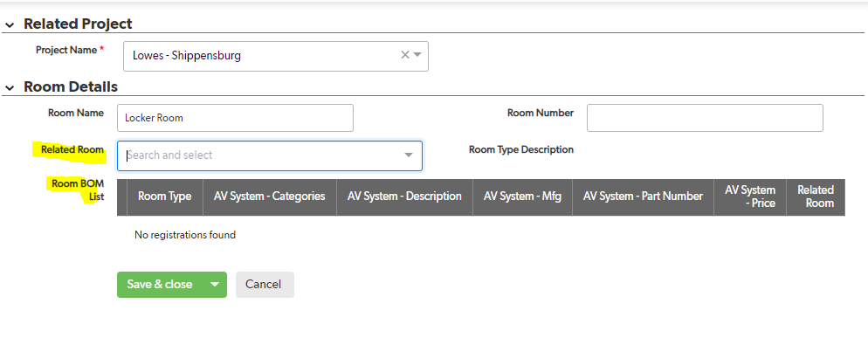868x338 pixels.
Task: Click the Related Room search field
Action: [270, 155]
